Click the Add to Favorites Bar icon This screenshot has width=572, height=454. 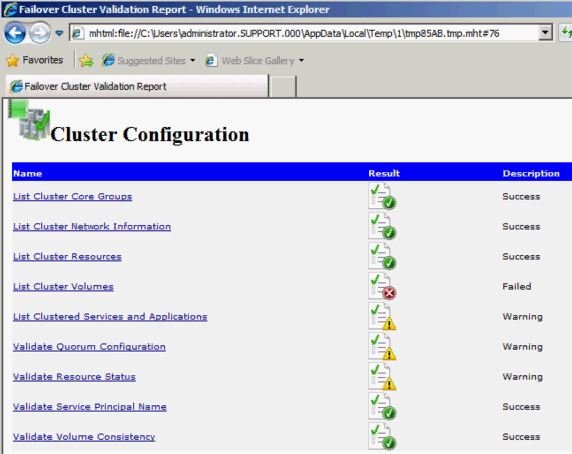coord(86,61)
